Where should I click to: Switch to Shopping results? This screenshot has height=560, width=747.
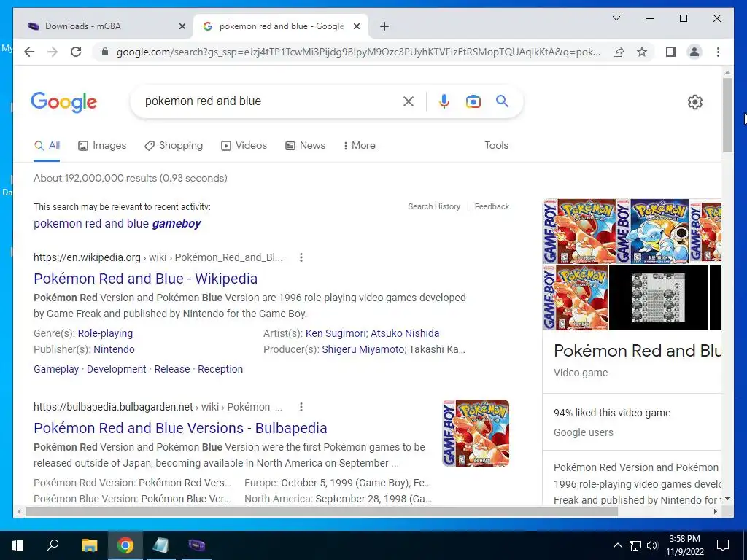pyautogui.click(x=174, y=146)
